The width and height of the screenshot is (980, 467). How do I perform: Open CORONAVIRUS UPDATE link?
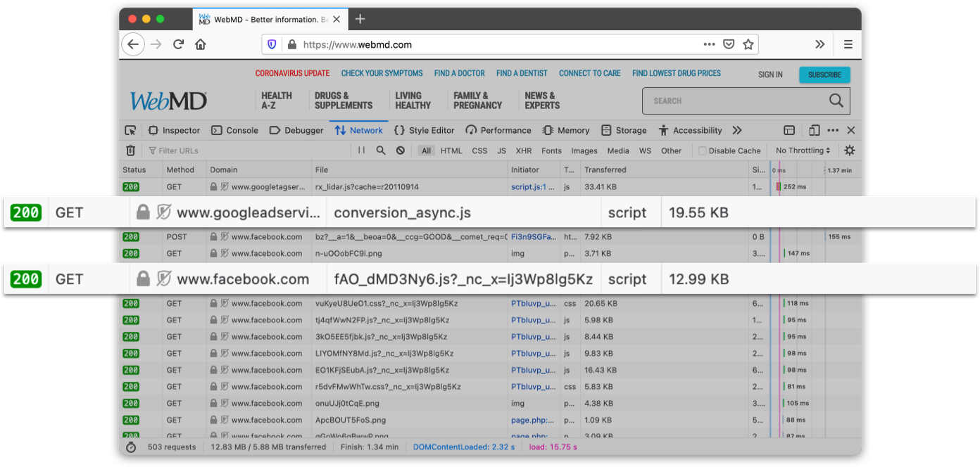coord(292,73)
